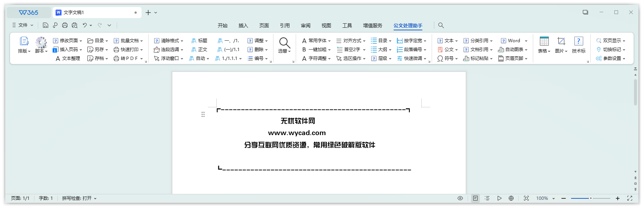Switch to web layout globe view
This screenshot has height=208, width=644.
click(511, 198)
